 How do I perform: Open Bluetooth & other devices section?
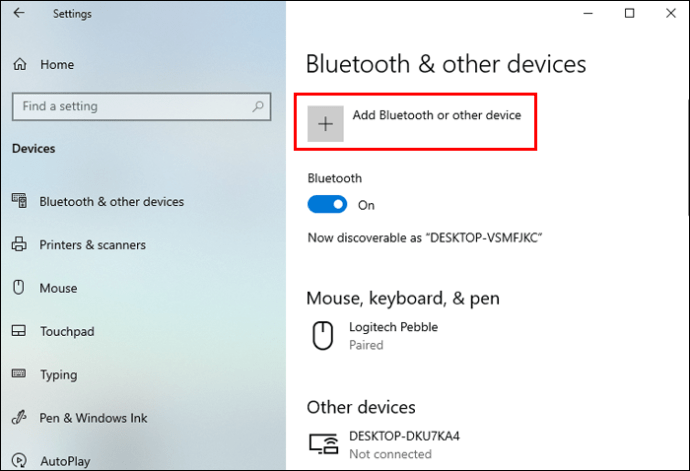tap(111, 202)
